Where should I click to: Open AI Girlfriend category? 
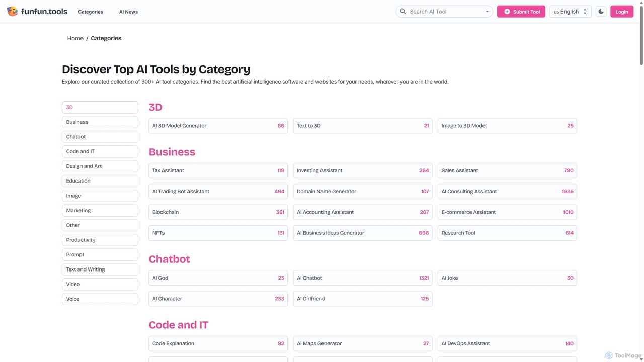tap(362, 299)
